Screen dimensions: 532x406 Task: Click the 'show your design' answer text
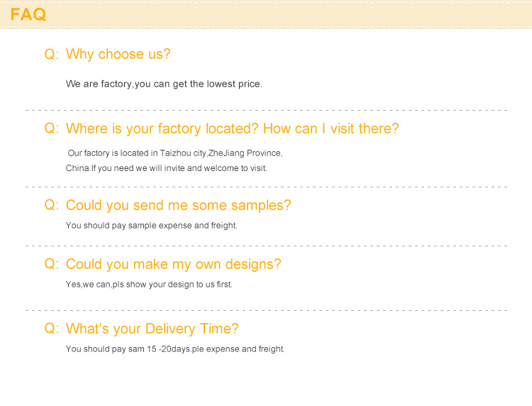click(x=149, y=285)
